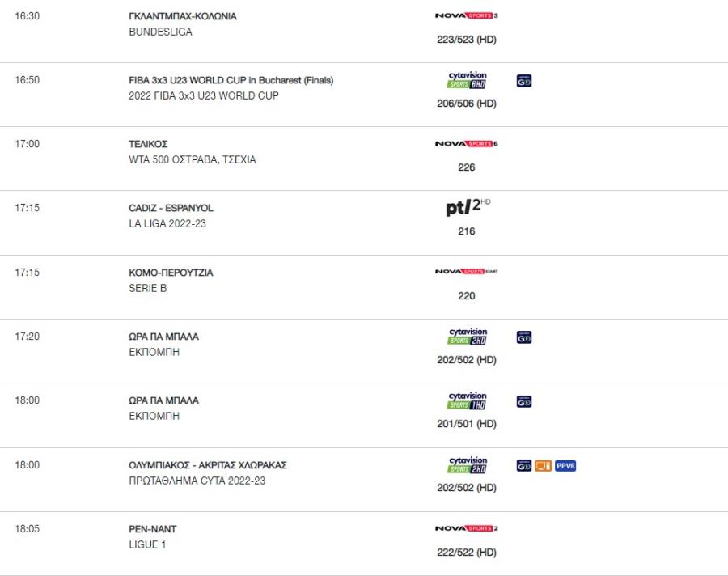Click FIBA 3x3 U23 WORLD CUP Finals title
728x576 pixels.
[x=231, y=80]
